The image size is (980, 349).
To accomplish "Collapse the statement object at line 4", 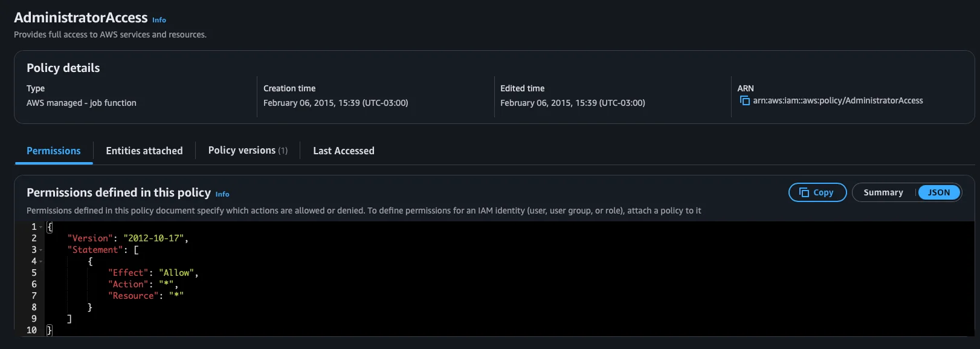I will click(41, 261).
